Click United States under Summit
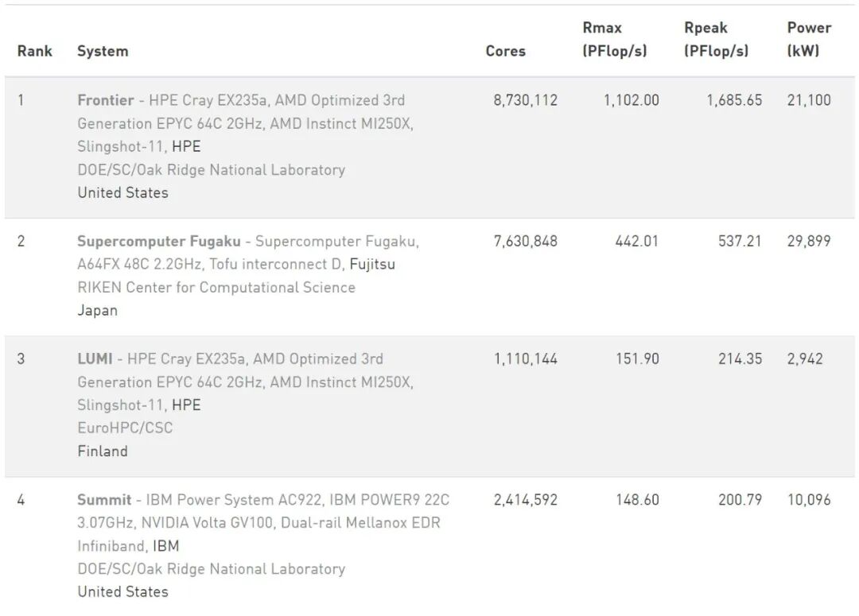 pos(122,591)
